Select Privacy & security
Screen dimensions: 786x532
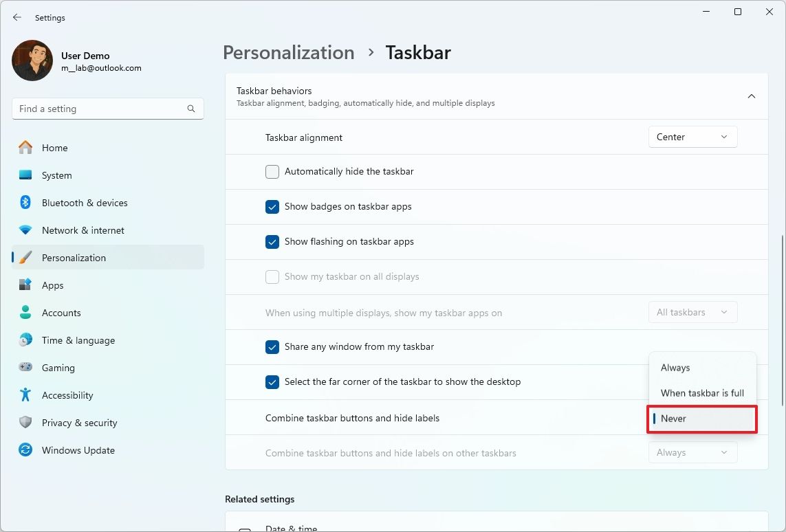pos(78,423)
